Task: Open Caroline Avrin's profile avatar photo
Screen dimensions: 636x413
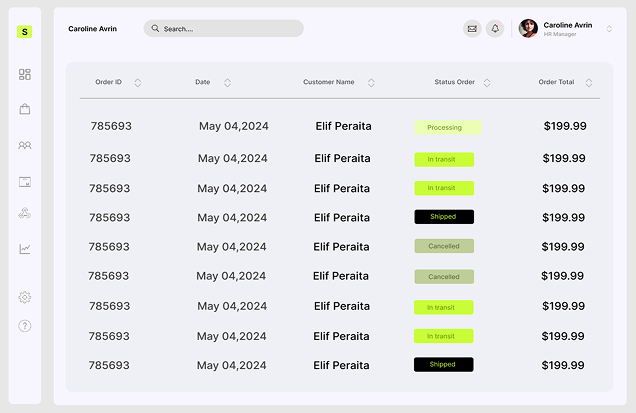Action: (x=528, y=29)
